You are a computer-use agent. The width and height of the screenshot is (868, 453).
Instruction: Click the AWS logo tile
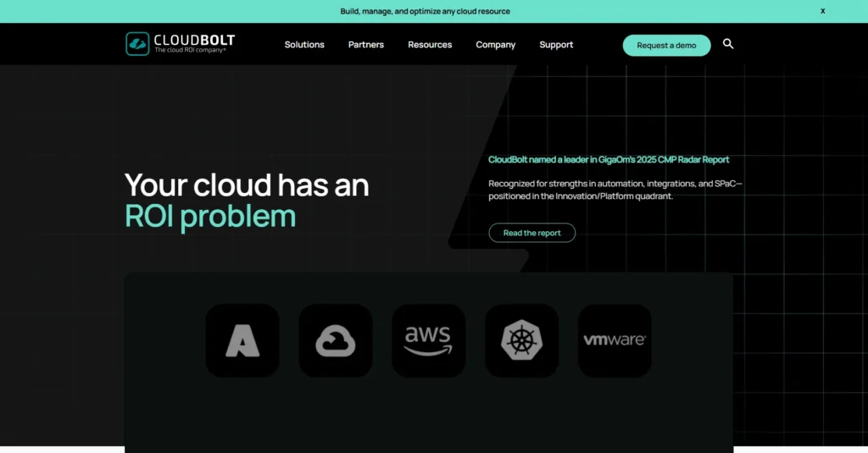(428, 340)
